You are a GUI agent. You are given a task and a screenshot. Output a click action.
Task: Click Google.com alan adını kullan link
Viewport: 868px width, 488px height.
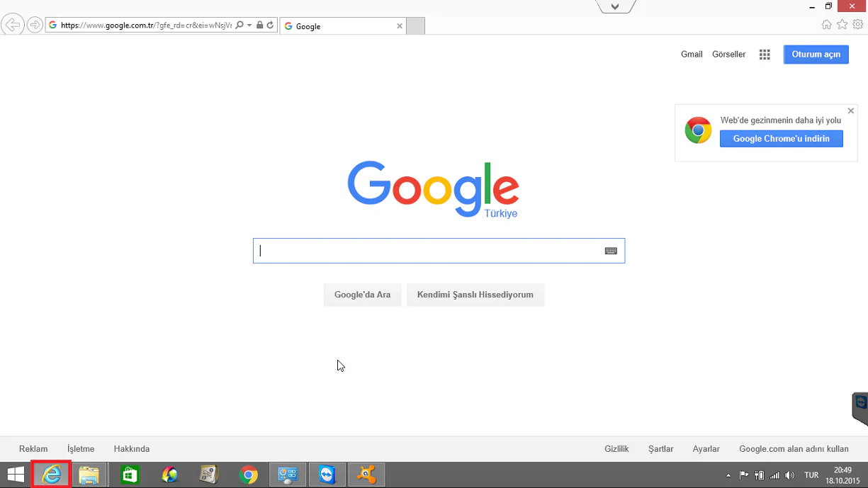pyautogui.click(x=794, y=449)
